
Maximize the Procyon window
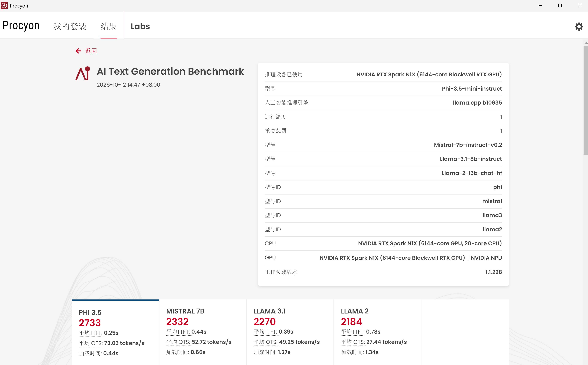point(560,6)
